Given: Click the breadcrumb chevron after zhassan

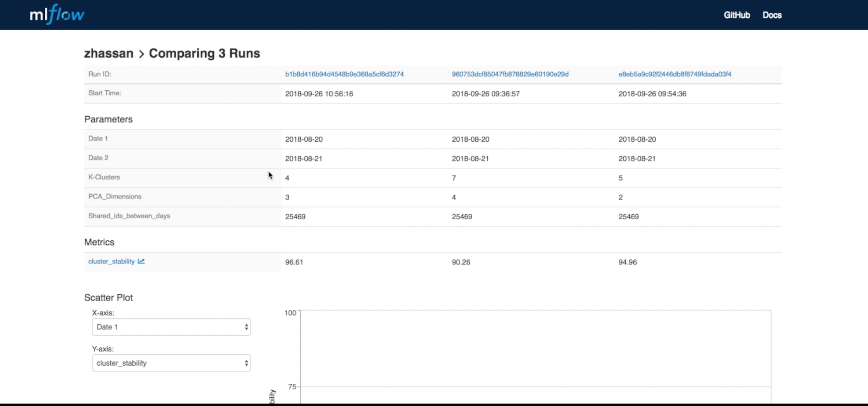Looking at the screenshot, I should [x=141, y=54].
